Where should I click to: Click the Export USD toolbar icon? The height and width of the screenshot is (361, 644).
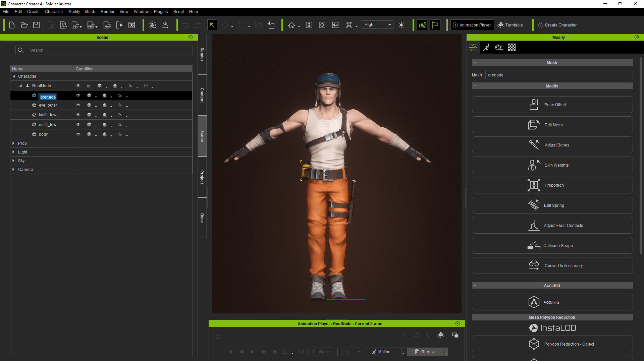(107, 25)
